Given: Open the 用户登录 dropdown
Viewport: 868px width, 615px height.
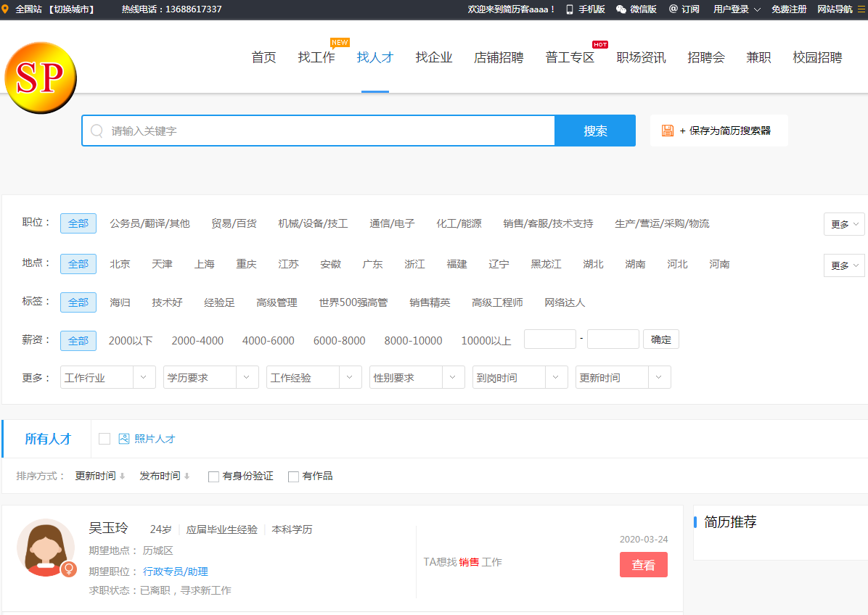Looking at the screenshot, I should [x=737, y=9].
